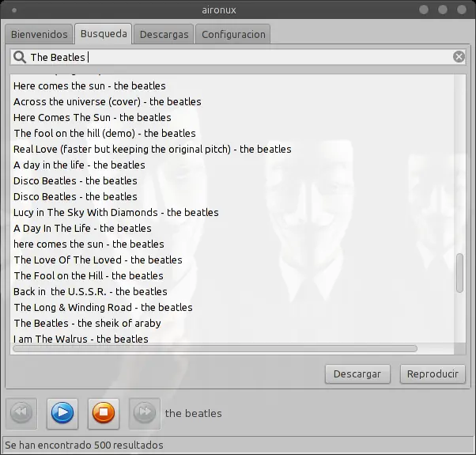This screenshot has width=476, height=455.
Task: Click the Descargar button
Action: (357, 374)
